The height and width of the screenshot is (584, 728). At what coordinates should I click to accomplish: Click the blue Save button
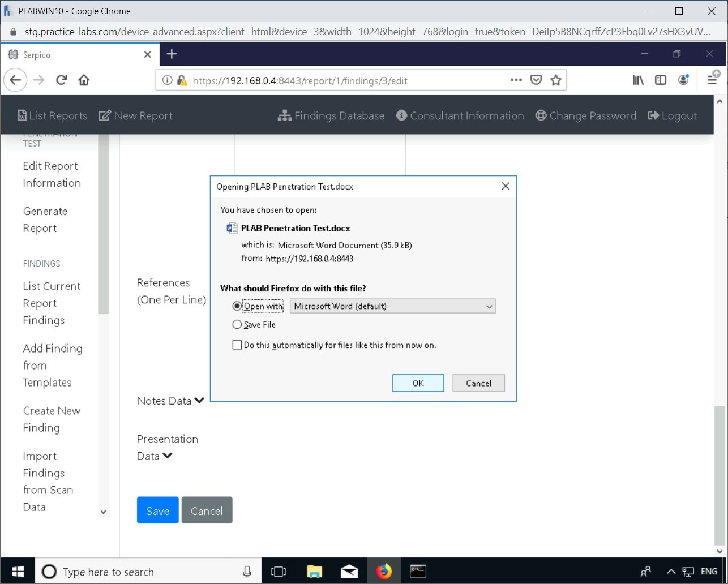tap(157, 510)
